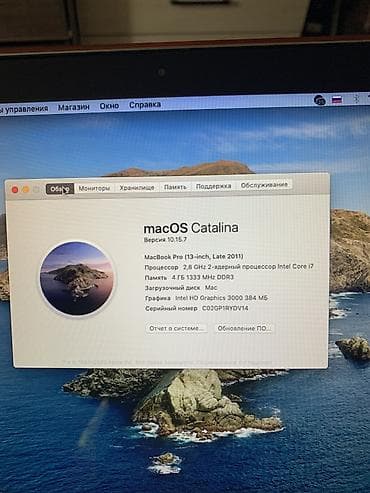Click the Загрузочный диск Mac line
This screenshot has width=370, height=493.
[181, 288]
